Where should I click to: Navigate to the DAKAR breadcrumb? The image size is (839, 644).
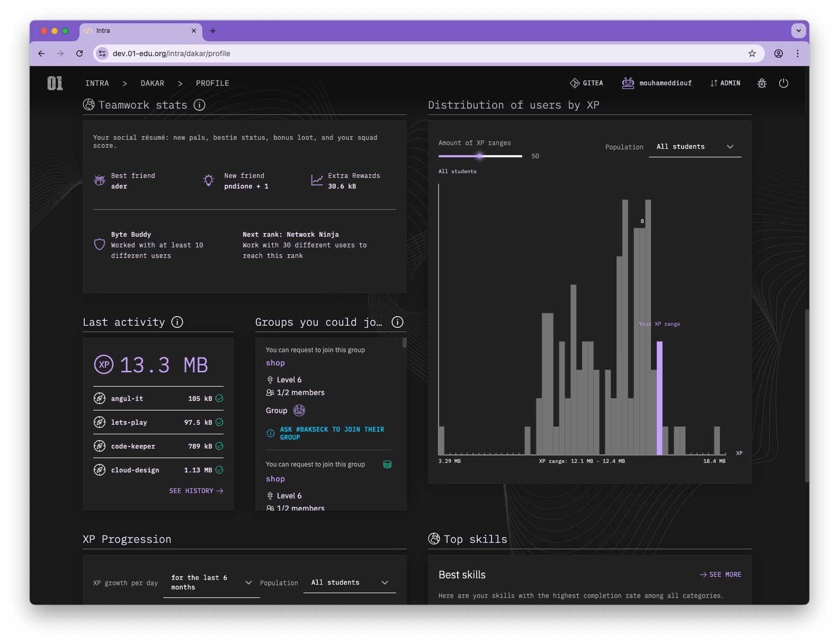(x=152, y=83)
